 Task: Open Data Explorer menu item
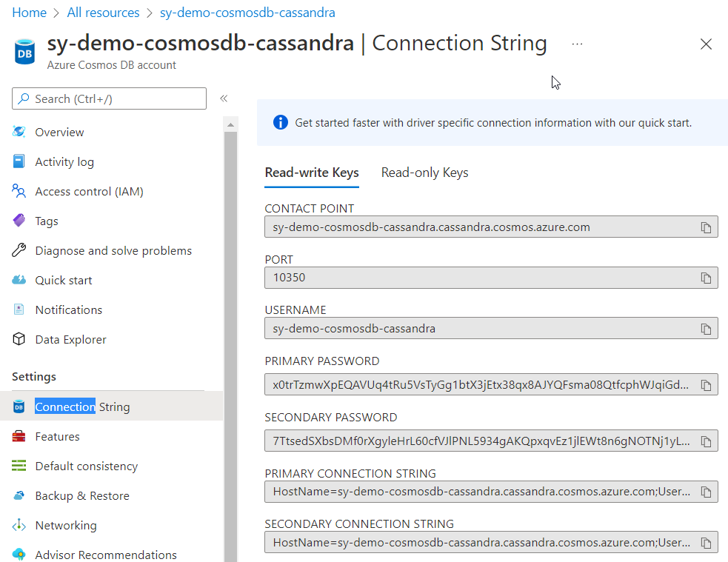tap(70, 340)
